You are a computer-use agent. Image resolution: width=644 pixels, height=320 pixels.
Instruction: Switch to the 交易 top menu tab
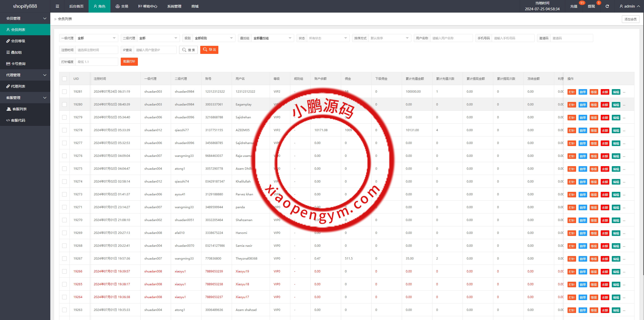tap(122, 6)
